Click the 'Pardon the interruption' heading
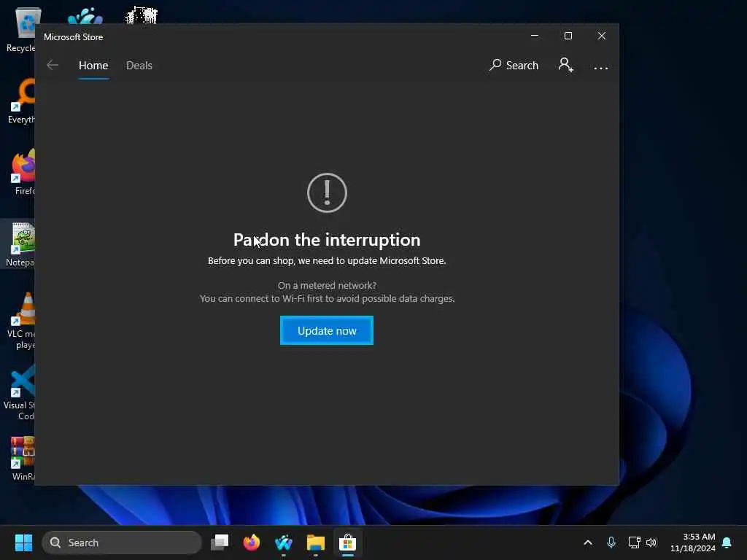 click(x=327, y=239)
